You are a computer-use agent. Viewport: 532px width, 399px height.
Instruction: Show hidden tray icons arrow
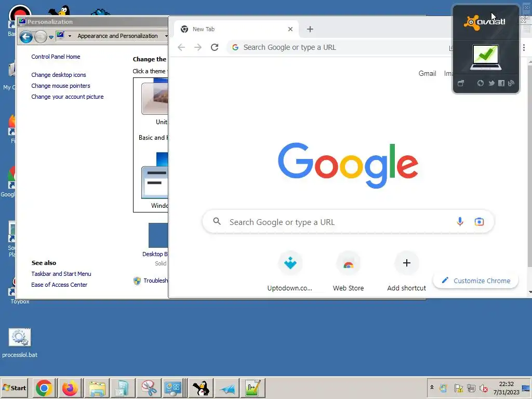432,387
